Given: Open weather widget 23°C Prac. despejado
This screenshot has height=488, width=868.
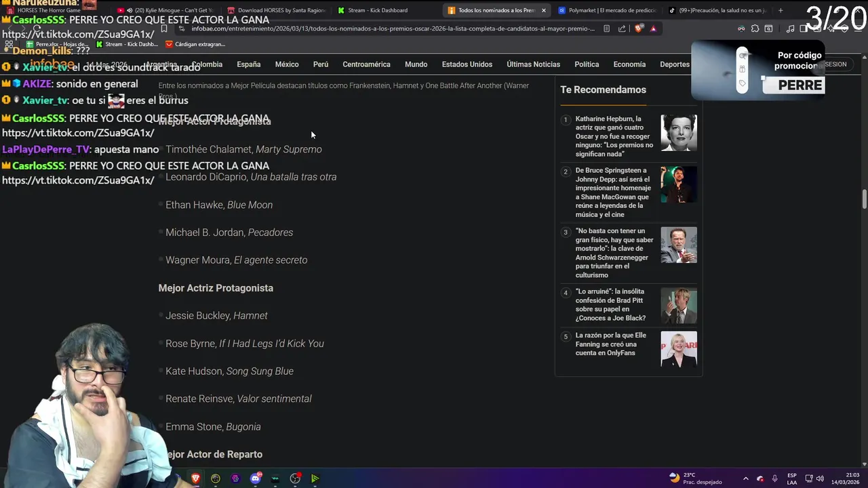Looking at the screenshot, I should coord(695,479).
